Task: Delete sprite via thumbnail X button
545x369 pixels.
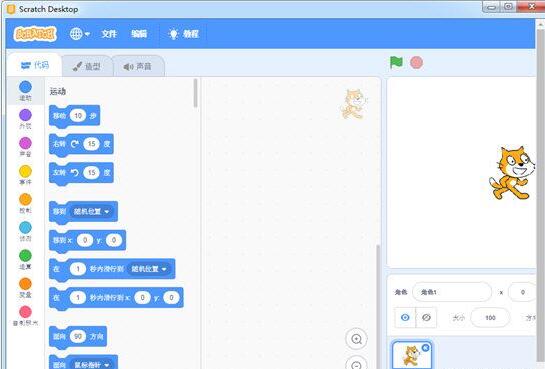Action: pos(426,348)
